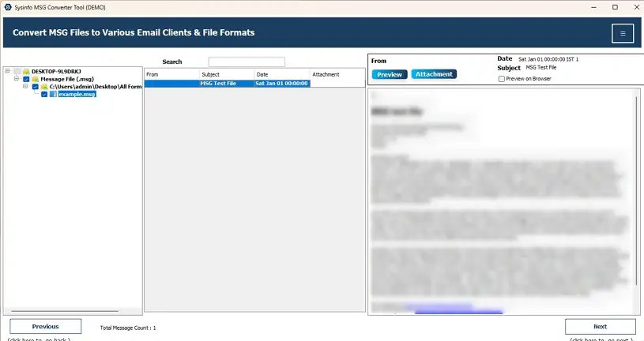Viewport: 644px width, 341px height.
Task: Click the Search input field
Action: click(247, 62)
